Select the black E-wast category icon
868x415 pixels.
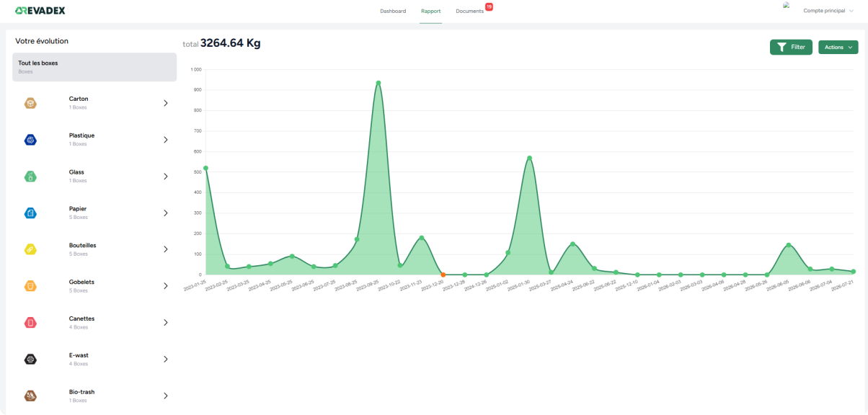30,359
